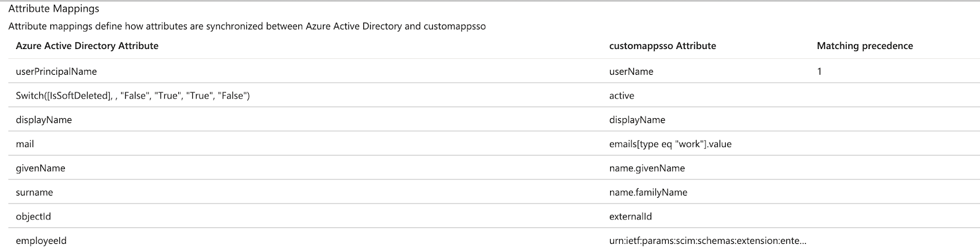Click the customappsso Attribute column header
Image resolution: width=980 pixels, height=250 pixels.
(x=662, y=46)
